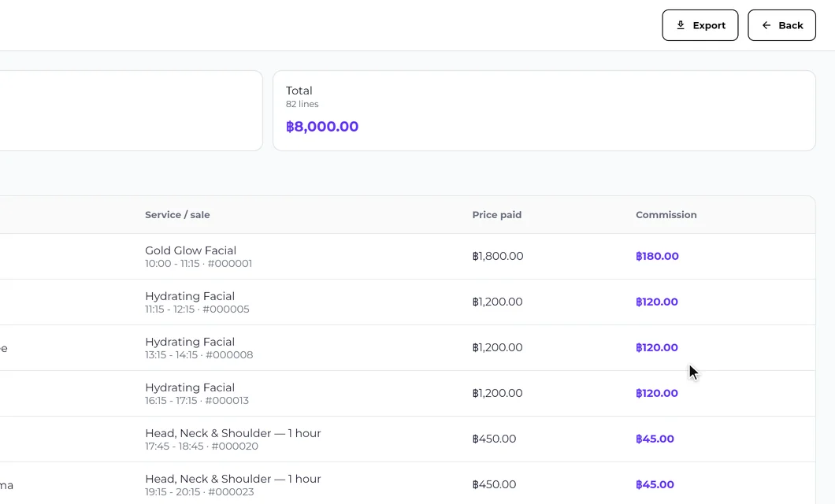The width and height of the screenshot is (835, 504).
Task: Go back using the Back button
Action: point(781,25)
